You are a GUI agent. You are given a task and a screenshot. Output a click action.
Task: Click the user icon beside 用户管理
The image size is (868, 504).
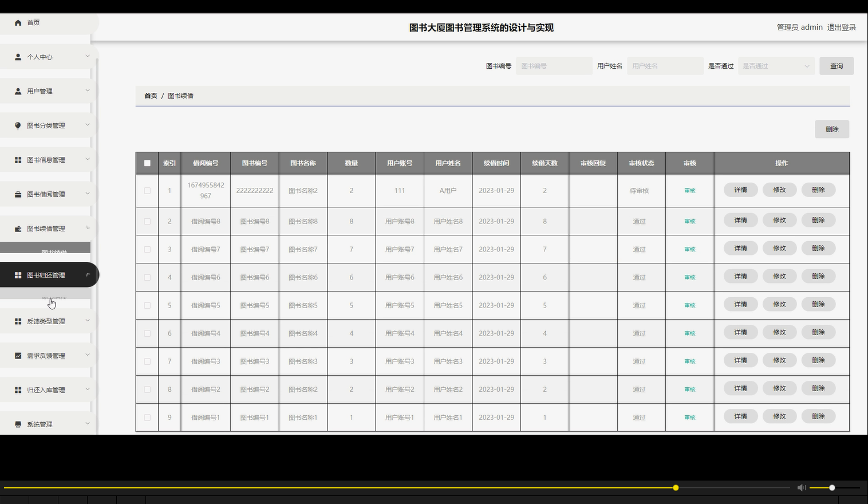point(17,90)
